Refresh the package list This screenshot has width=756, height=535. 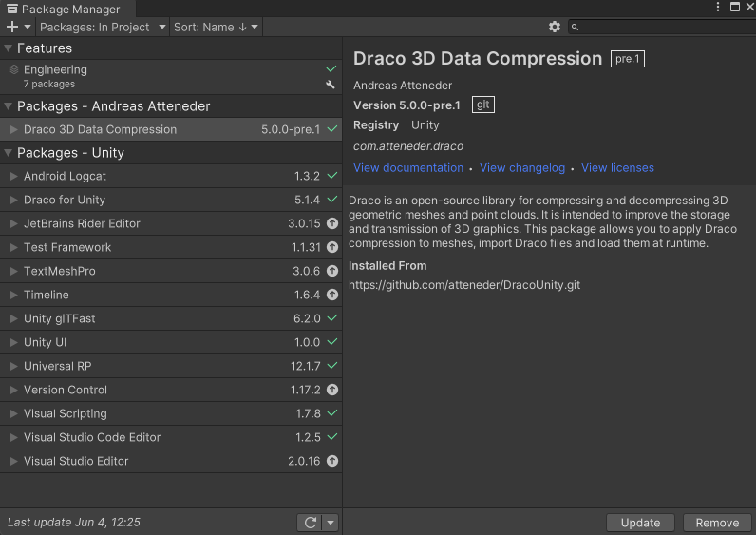click(x=310, y=523)
